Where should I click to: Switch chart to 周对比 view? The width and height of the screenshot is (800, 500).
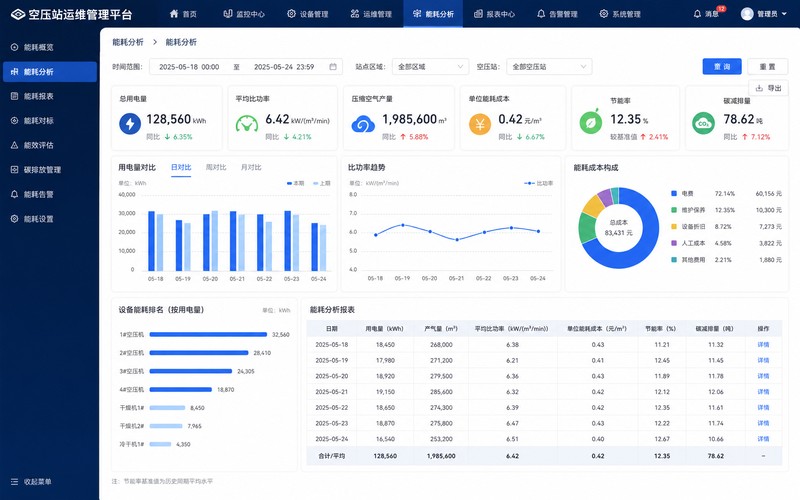pos(216,167)
